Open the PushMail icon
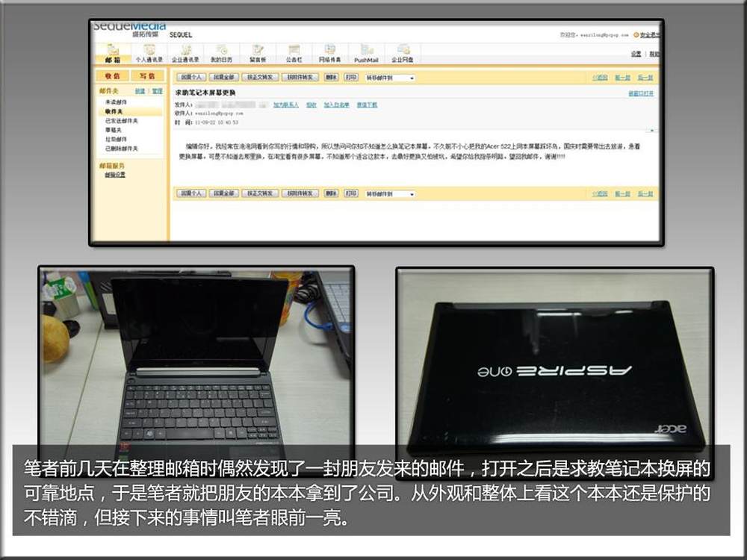 [366, 52]
